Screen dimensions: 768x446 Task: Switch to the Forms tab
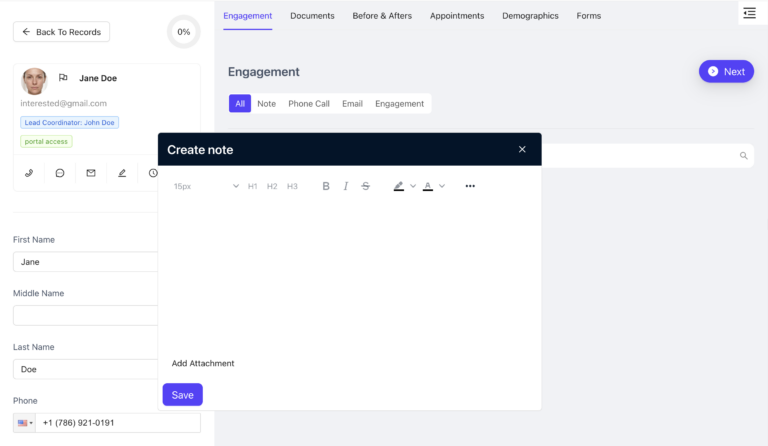[x=588, y=16]
